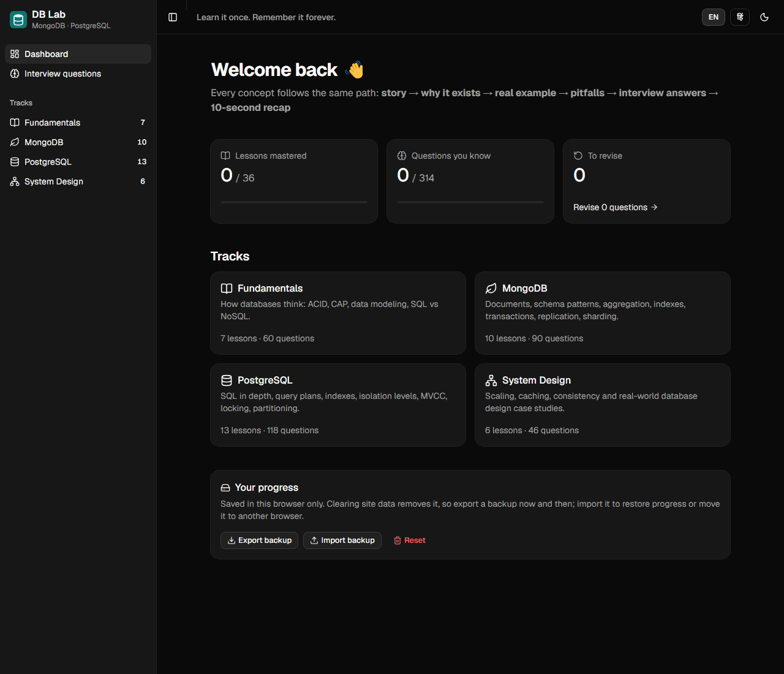Open the Fundamentals track card
Screen dimensions: 784x674
coord(338,313)
